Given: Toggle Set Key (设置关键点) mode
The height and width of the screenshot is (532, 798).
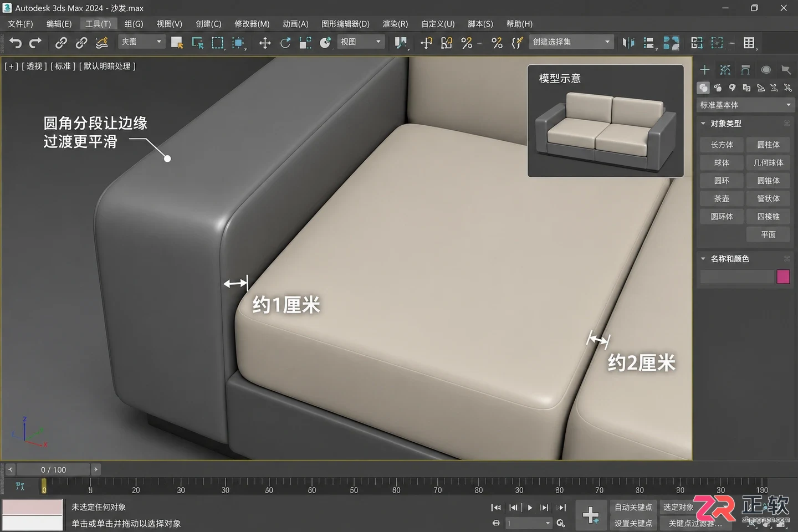Looking at the screenshot, I should pos(633,523).
